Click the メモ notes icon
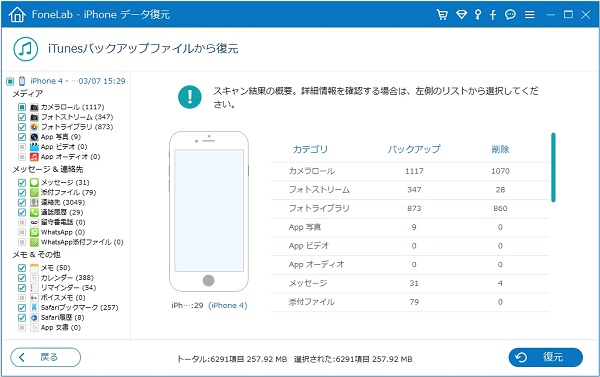Viewport: 600px width, 377px height. (34, 268)
